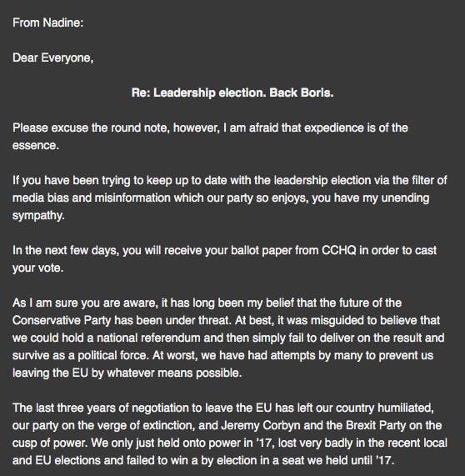Click the 'Dear Everyone,' greeting
Screen dimensions: 465x476
pyautogui.click(x=52, y=58)
